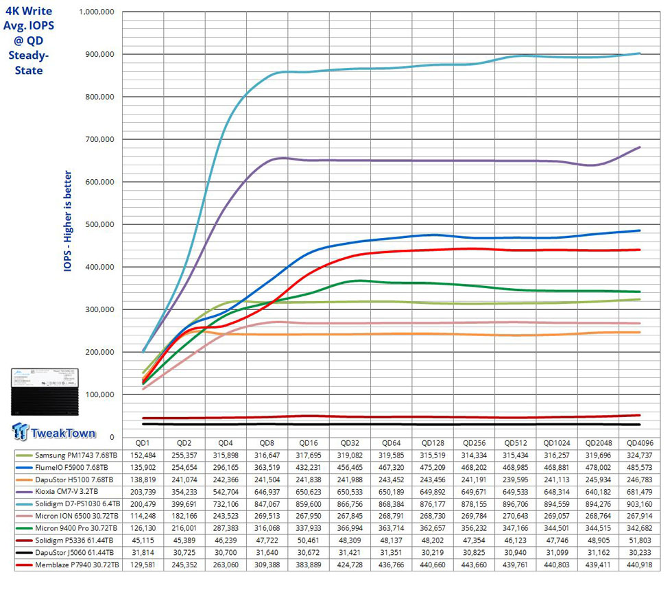Click the table value 129,581
Image resolution: width=672 pixels, height=616 pixels.
tap(143, 565)
